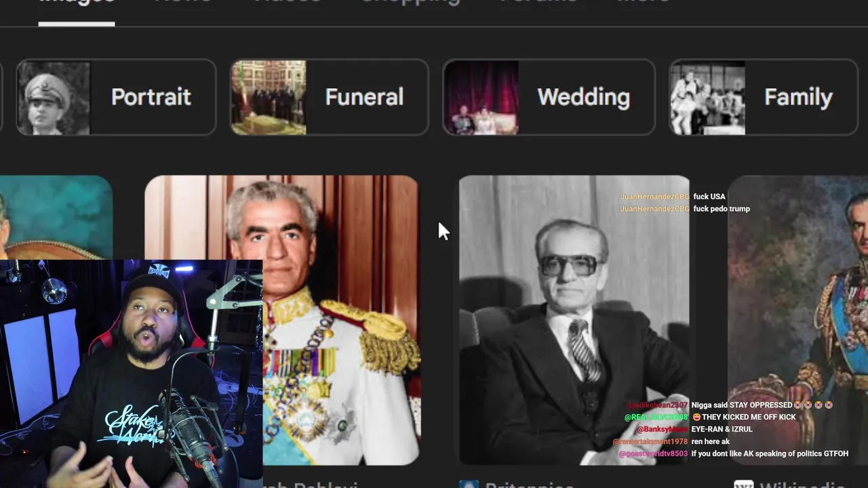Open the casket photo in the Funeral chip
Image resolution: width=868 pixels, height=488 pixels.
(269, 98)
